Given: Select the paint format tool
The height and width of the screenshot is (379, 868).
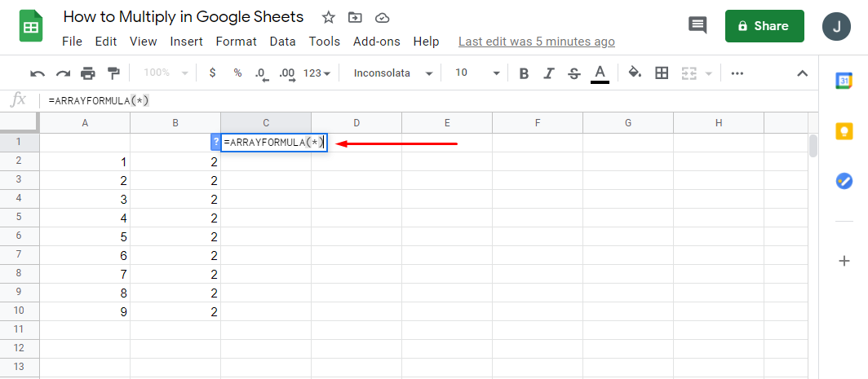Looking at the screenshot, I should click(x=113, y=73).
